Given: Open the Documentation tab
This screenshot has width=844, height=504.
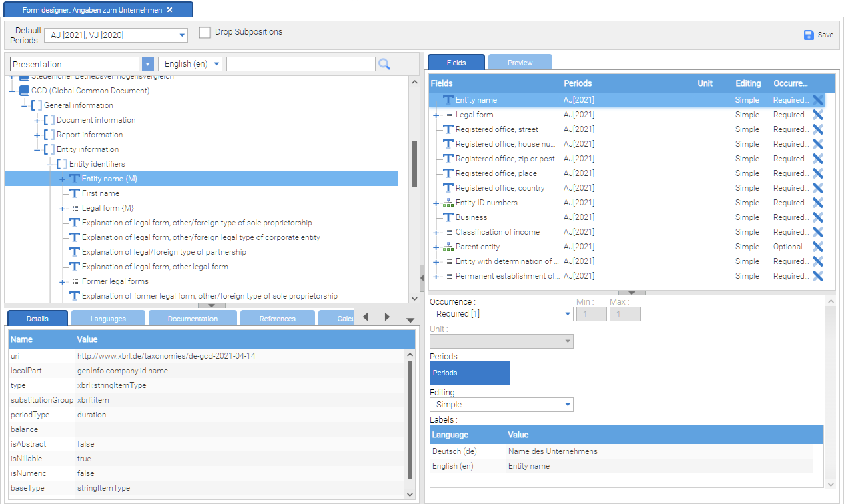Looking at the screenshot, I should (x=192, y=319).
